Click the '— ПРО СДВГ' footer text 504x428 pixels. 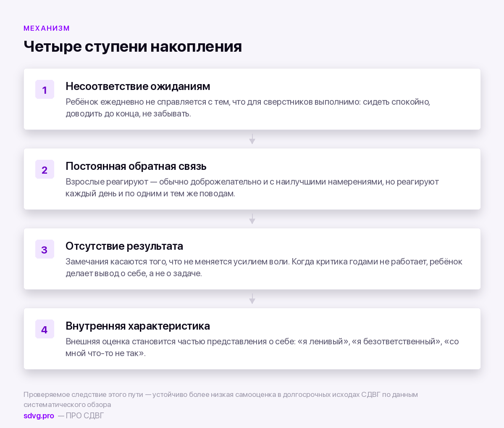tap(81, 416)
